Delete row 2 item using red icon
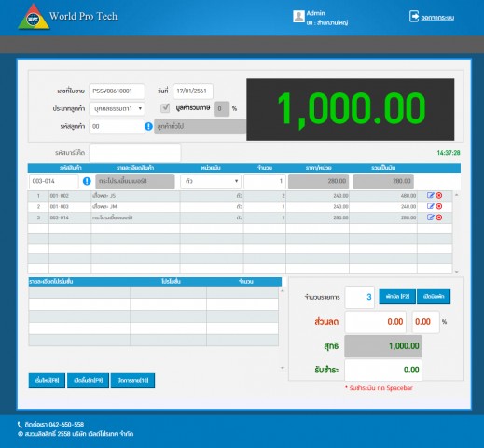 point(439,206)
